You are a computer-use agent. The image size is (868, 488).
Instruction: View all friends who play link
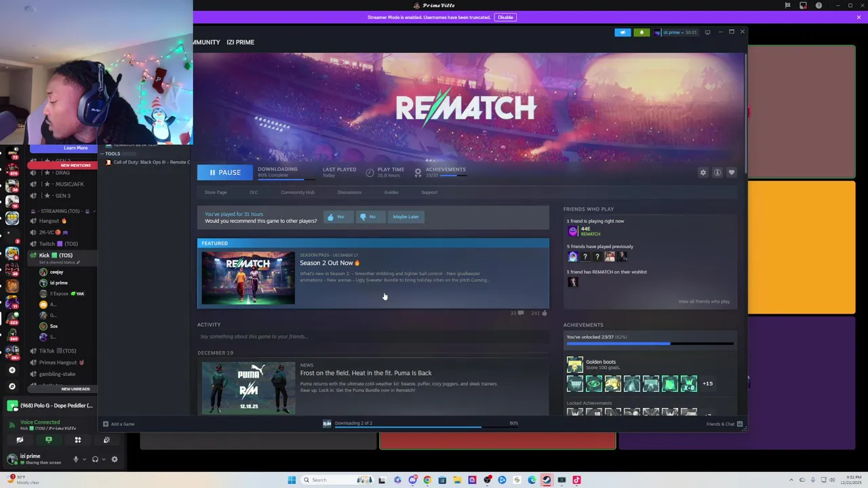coord(704,302)
